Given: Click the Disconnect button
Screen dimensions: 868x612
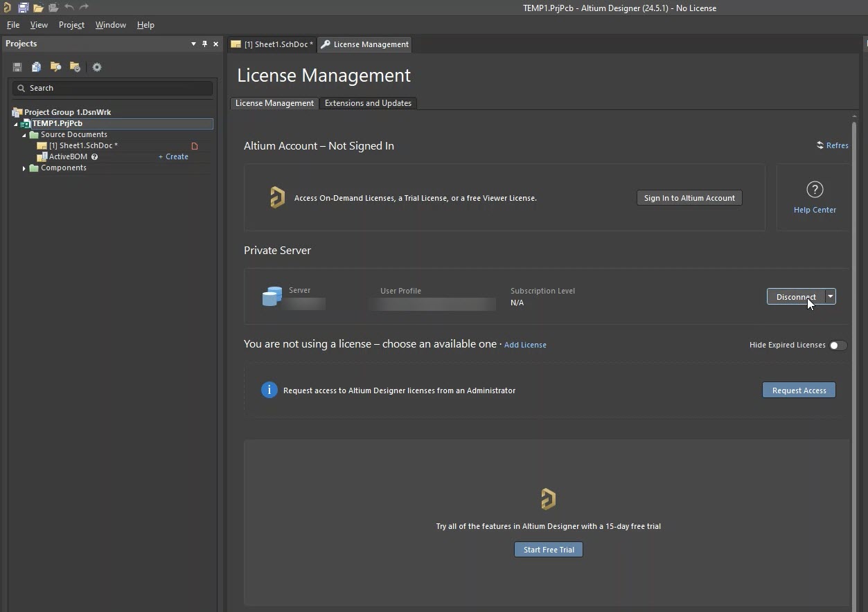Looking at the screenshot, I should point(795,296).
